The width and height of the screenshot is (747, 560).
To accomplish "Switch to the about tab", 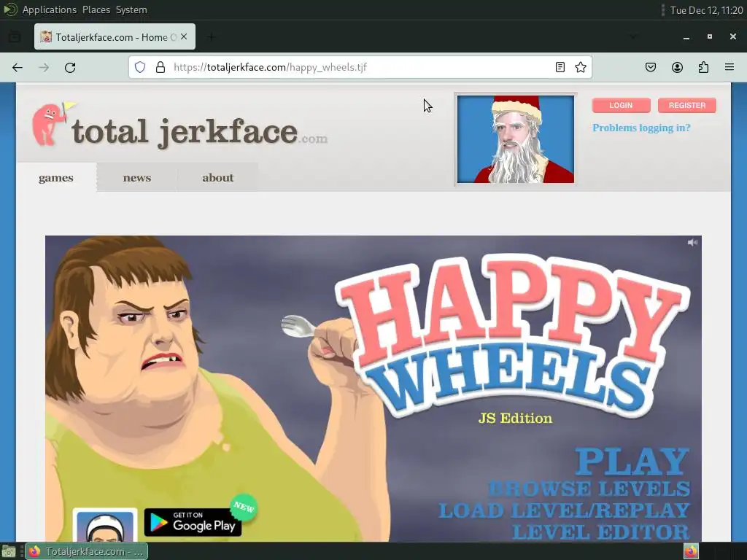I will 217,178.
